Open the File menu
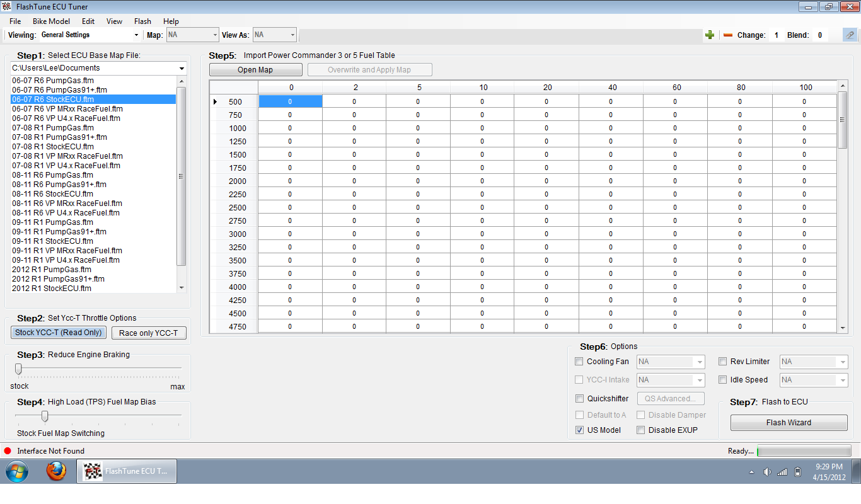The image size is (861, 504). coord(15,21)
